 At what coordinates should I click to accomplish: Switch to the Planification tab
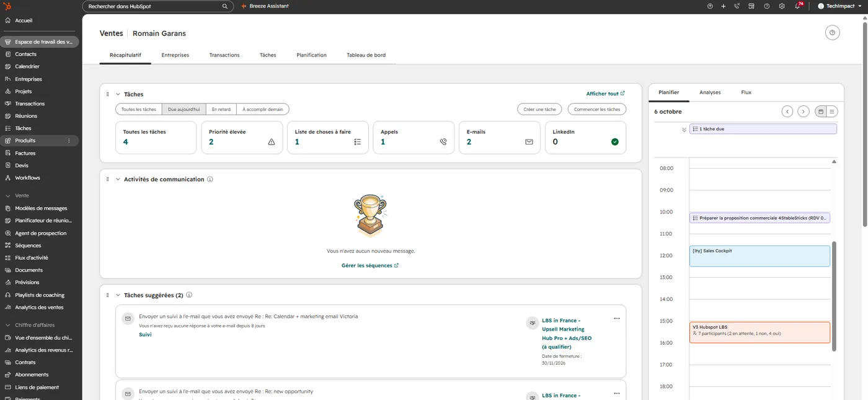point(312,55)
